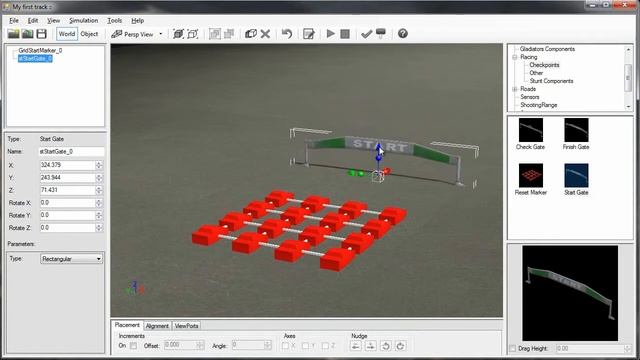Open the Simulation menu
Image resolution: width=640 pixels, height=360 pixels.
(x=84, y=20)
